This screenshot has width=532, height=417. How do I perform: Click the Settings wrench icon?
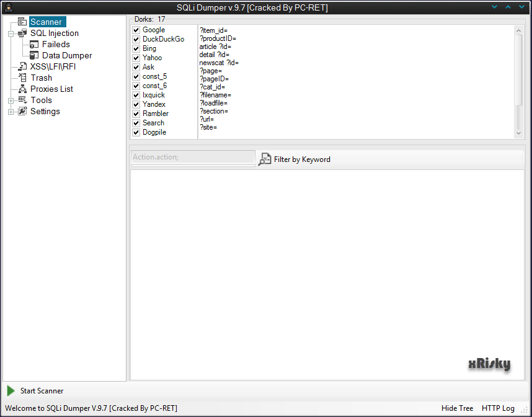click(x=22, y=111)
